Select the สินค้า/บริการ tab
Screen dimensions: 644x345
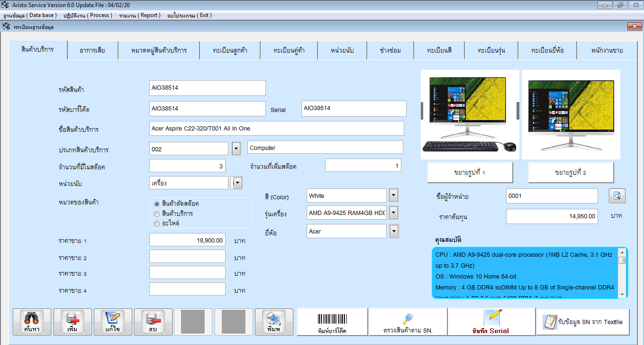point(37,49)
